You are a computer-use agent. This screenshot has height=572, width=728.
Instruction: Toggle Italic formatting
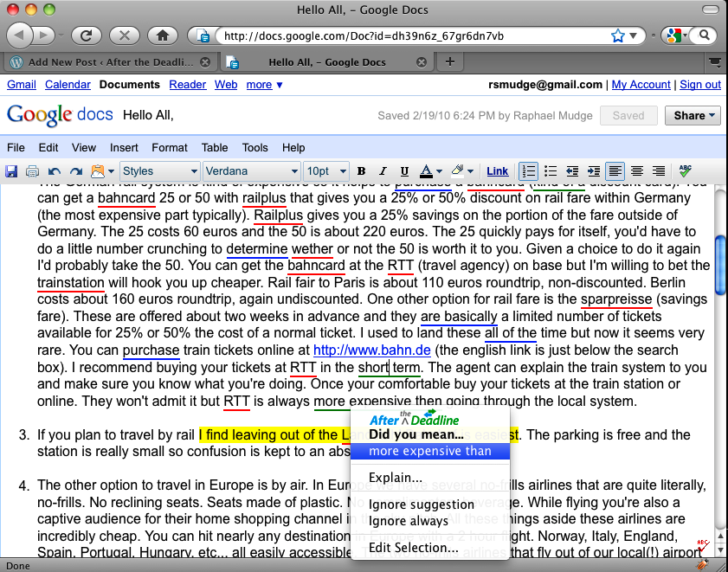coord(382,171)
